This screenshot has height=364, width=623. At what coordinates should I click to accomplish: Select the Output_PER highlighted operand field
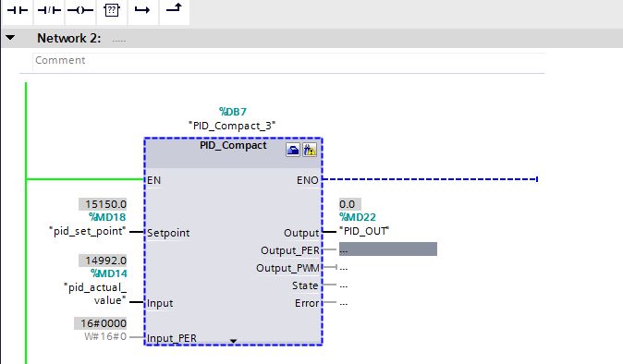pos(388,249)
